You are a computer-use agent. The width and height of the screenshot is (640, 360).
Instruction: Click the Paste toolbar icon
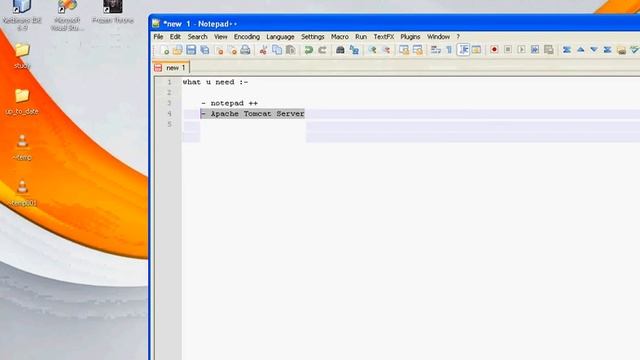(x=290, y=50)
